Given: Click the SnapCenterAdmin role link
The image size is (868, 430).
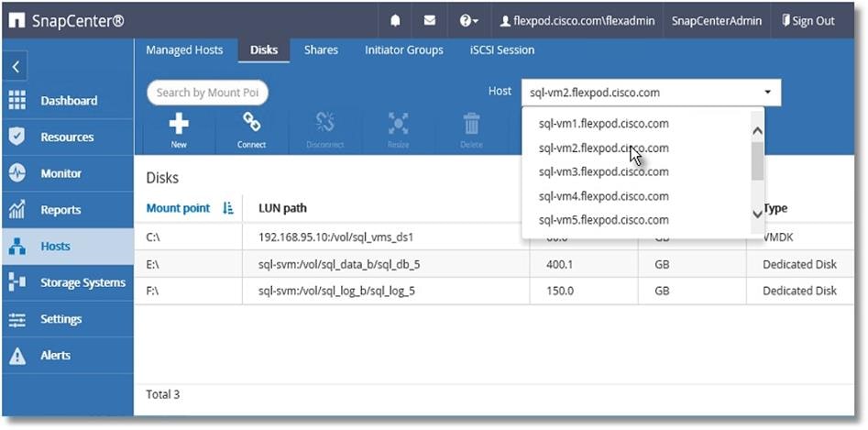Looking at the screenshot, I should (x=717, y=21).
